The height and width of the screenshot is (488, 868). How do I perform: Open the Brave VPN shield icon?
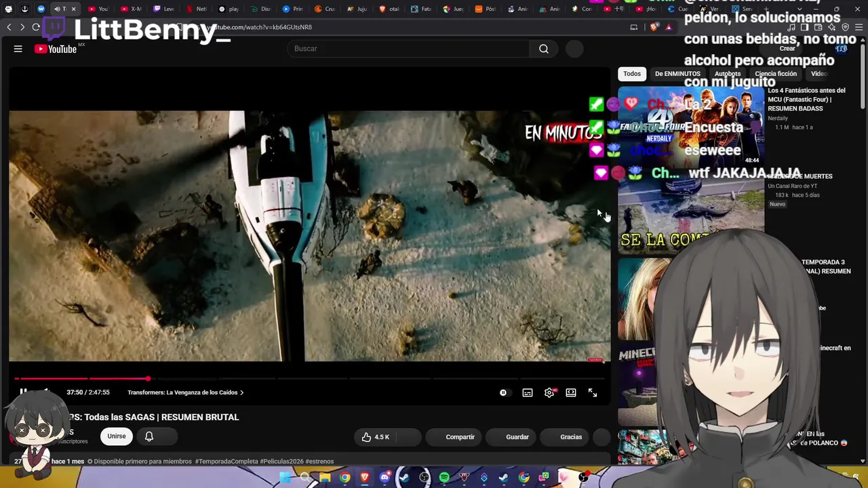pos(845,27)
